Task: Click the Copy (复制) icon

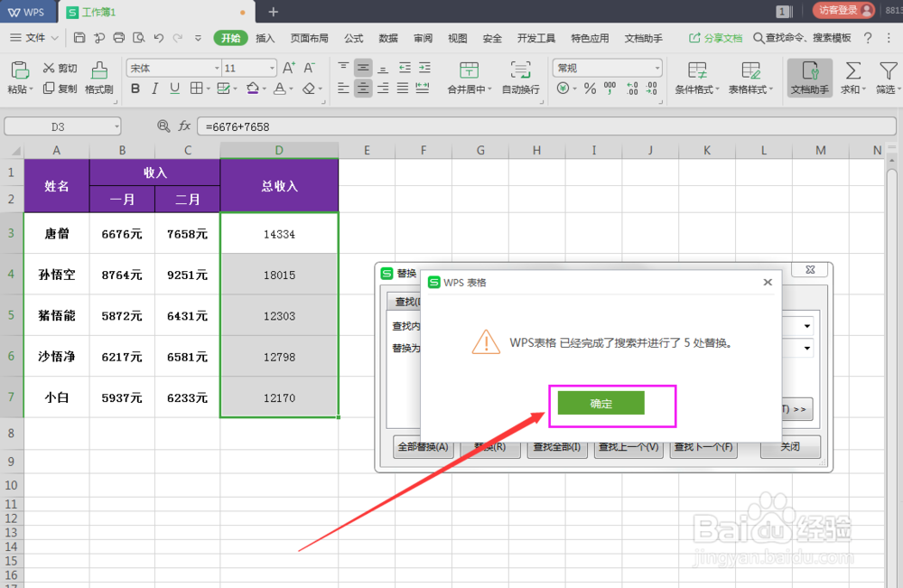Action: tap(49, 89)
